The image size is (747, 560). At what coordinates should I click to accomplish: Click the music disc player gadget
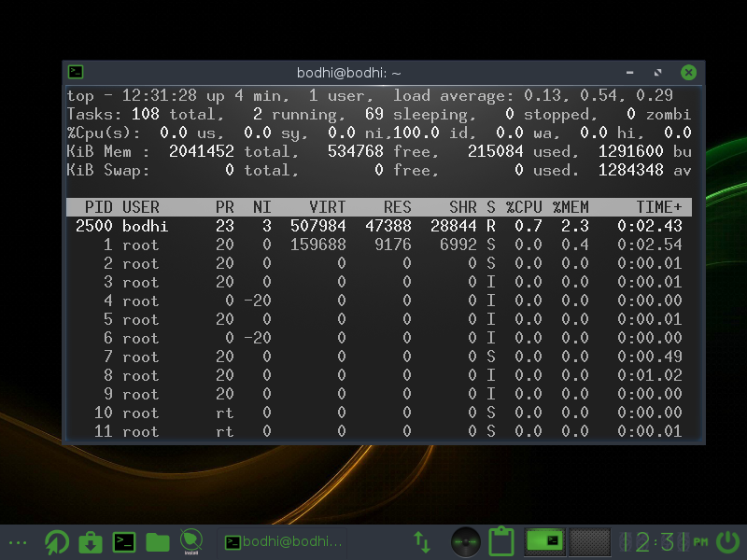click(465, 542)
